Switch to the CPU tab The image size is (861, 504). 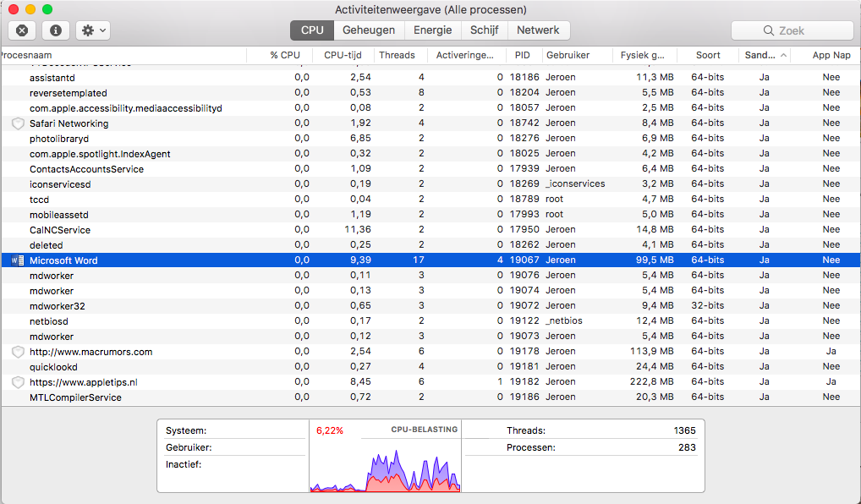(312, 30)
